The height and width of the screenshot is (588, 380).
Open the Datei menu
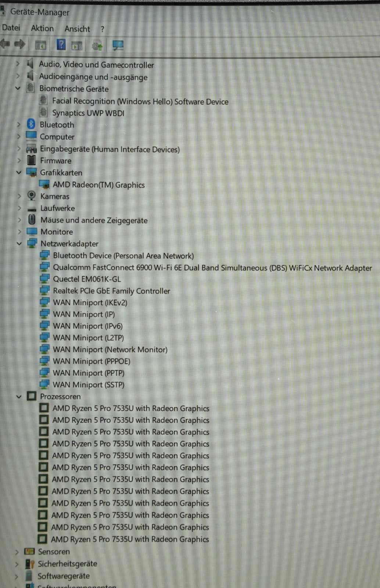click(11, 28)
